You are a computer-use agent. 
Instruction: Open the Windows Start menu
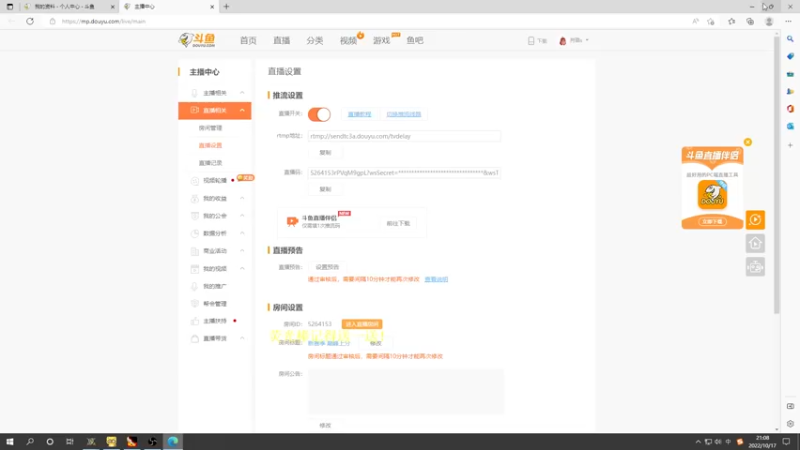pos(10,442)
